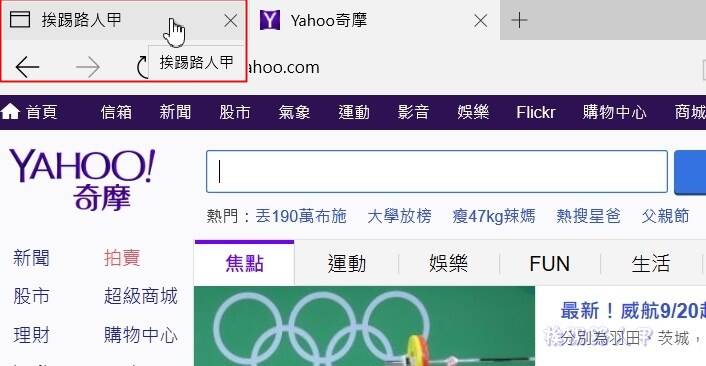Open trending link 大學放榜
Screen dimensions: 706x366
(x=399, y=217)
